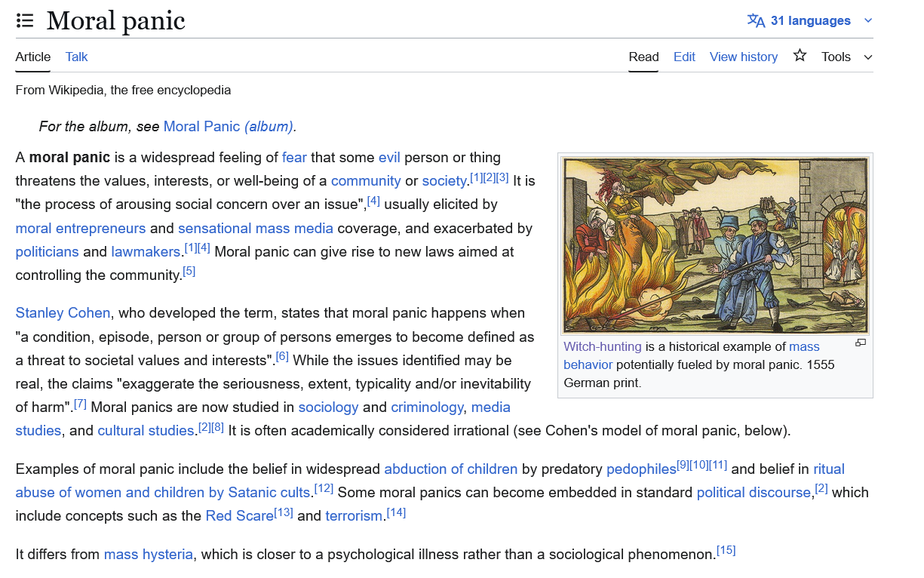This screenshot has height=578, width=924.
Task: Expand the Tools dropdown menu
Action: 846,57
